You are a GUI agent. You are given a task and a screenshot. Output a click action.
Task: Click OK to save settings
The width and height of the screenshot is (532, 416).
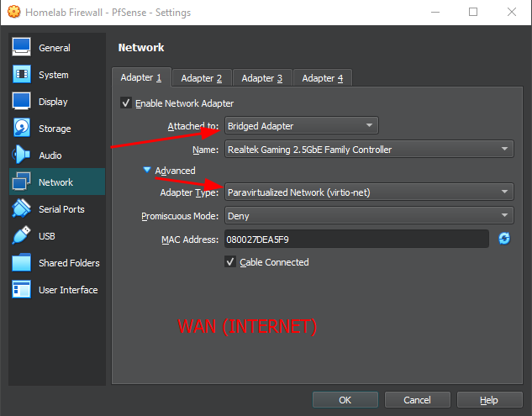pos(345,400)
